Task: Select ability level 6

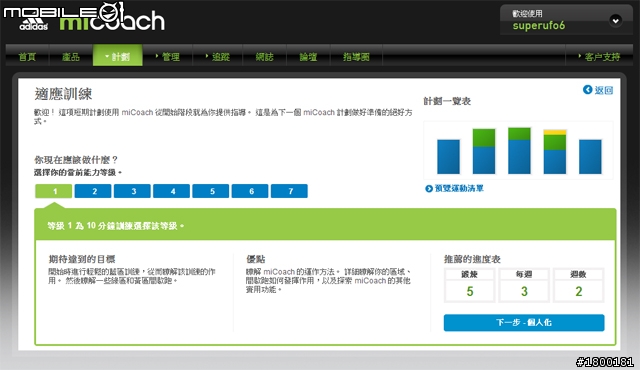Action: pyautogui.click(x=250, y=191)
